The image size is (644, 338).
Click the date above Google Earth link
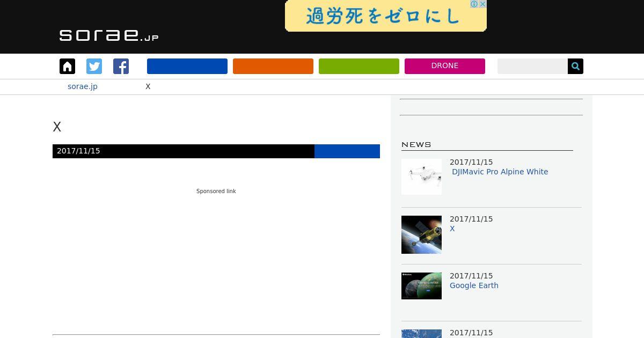(471, 276)
